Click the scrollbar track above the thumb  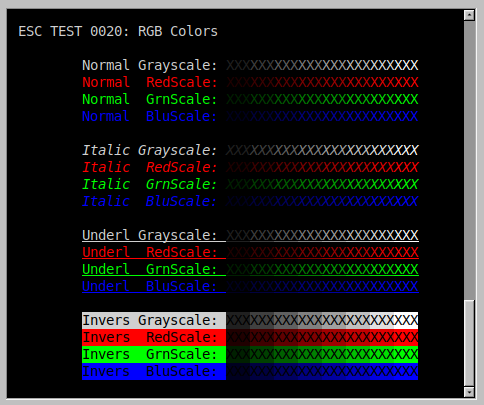(469, 160)
